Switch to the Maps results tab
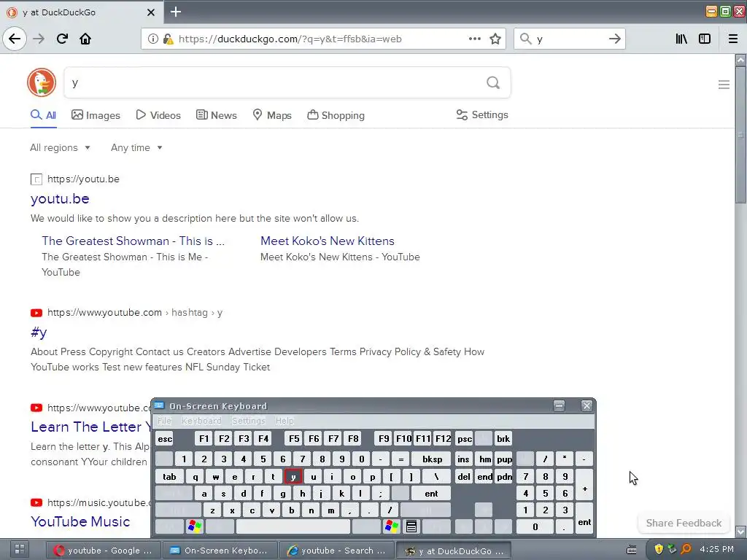 point(272,115)
